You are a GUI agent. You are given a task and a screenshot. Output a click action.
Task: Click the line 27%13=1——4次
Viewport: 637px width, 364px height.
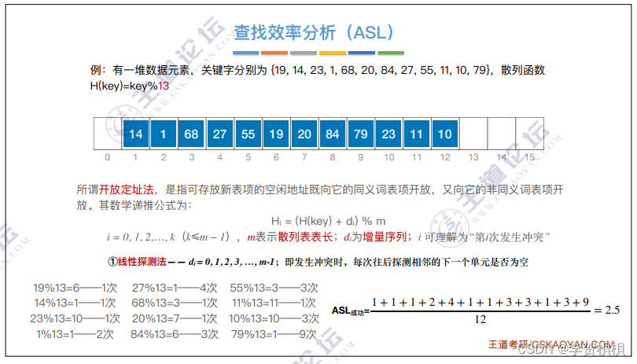[175, 288]
